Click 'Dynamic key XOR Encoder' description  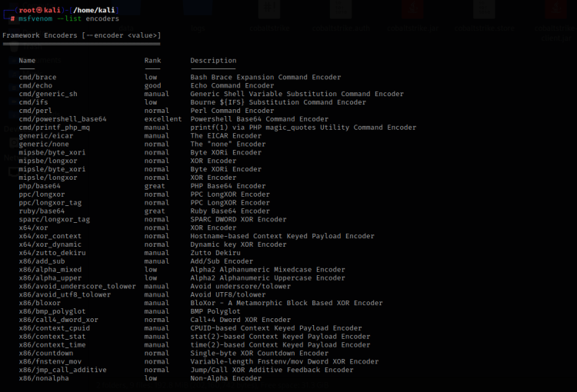click(x=238, y=244)
